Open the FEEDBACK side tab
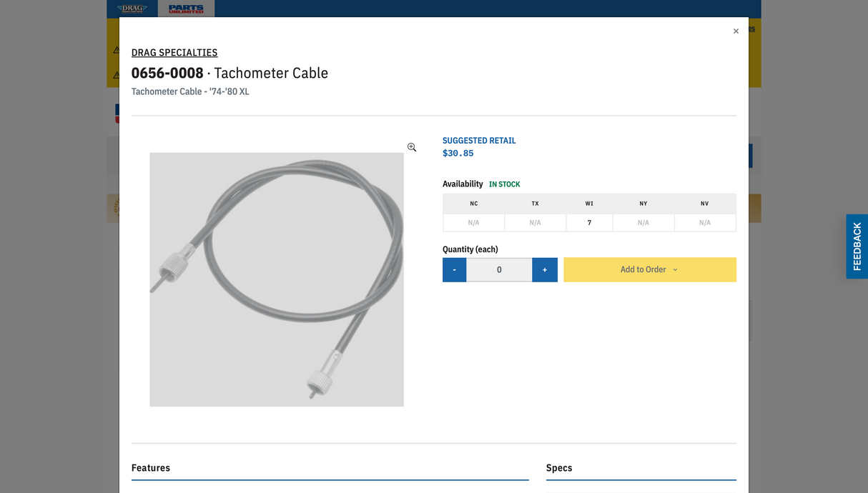868x493 pixels. (857, 246)
